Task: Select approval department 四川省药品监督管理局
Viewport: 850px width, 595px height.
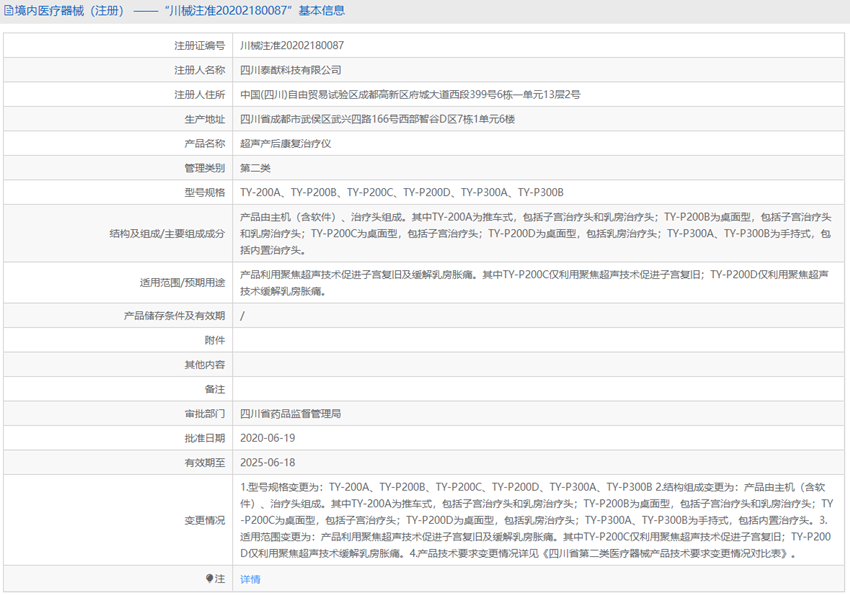Action: tap(291, 413)
